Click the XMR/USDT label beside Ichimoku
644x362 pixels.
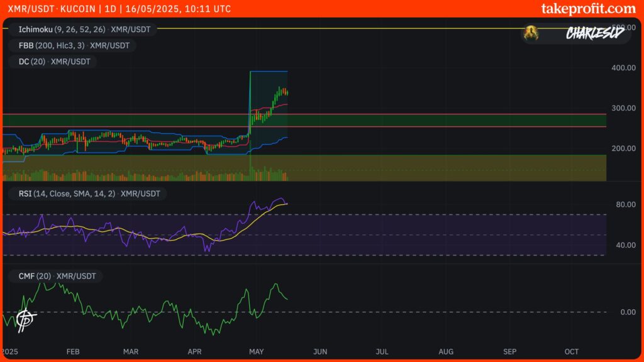click(x=130, y=29)
